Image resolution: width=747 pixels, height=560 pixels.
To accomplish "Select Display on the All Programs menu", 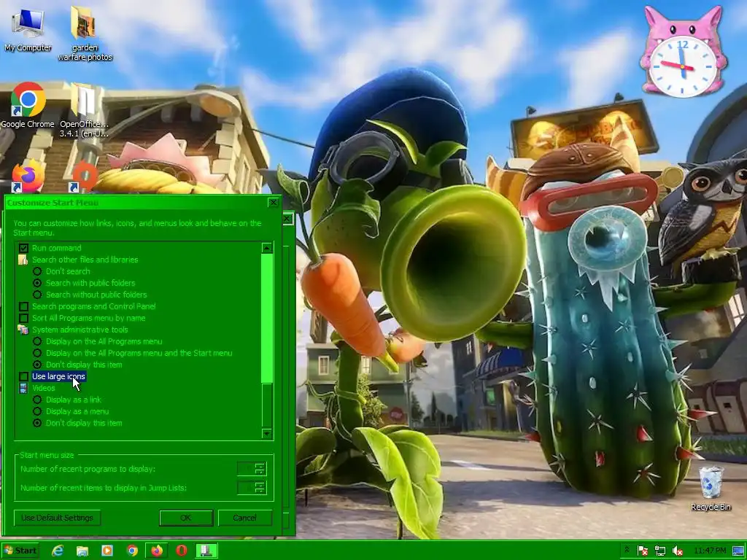I will point(37,341).
